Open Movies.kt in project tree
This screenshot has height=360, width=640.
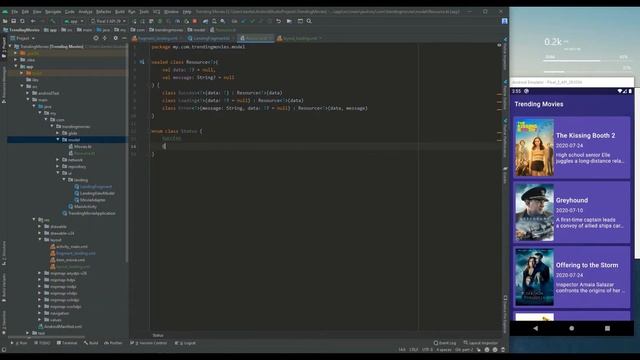pyautogui.click(x=80, y=147)
